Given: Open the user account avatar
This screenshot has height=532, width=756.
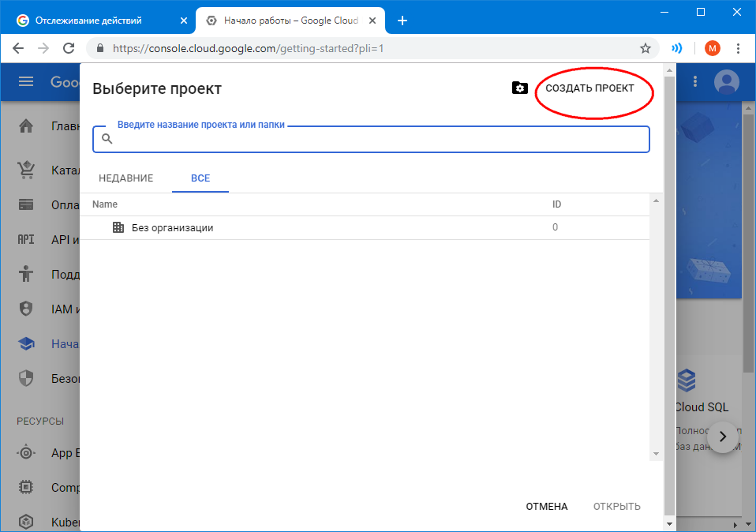Looking at the screenshot, I should 726,82.
